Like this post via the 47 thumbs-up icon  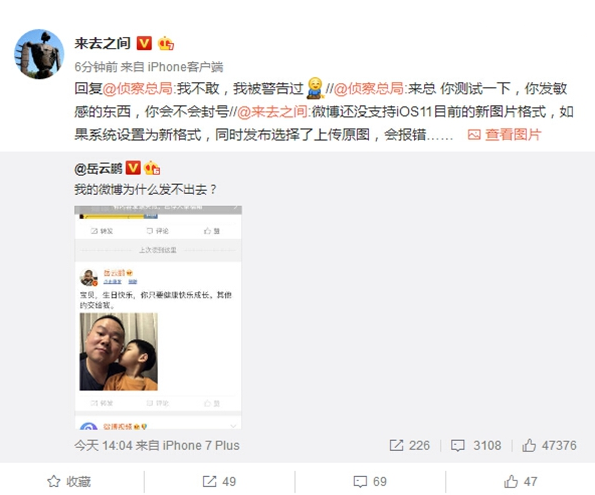tap(511, 481)
